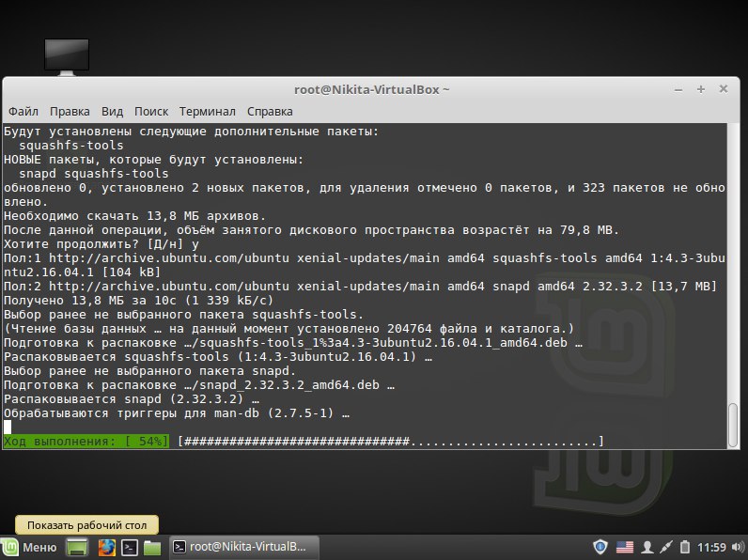The image size is (748, 560).
Task: Click the 'Ход выполнения: [ 54%]' label
Action: pyautogui.click(x=86, y=442)
